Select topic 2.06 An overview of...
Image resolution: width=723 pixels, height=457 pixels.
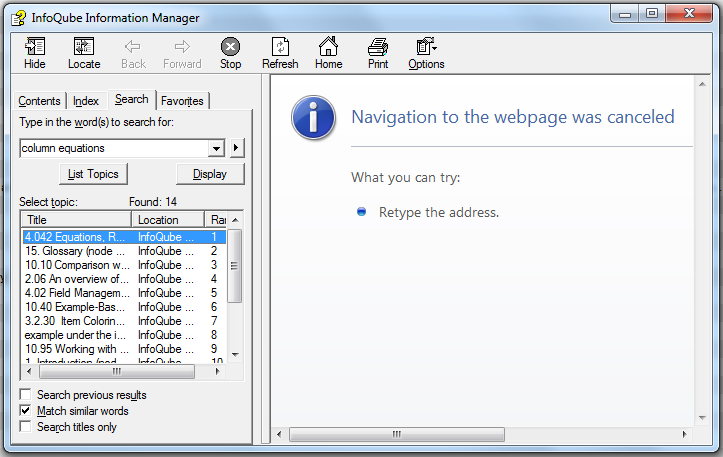click(124, 279)
